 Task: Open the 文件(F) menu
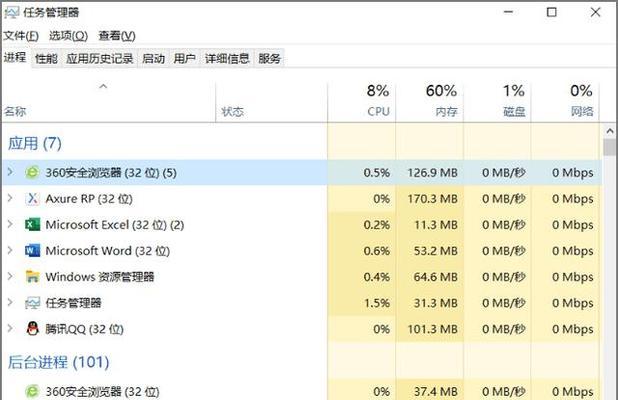(20, 36)
